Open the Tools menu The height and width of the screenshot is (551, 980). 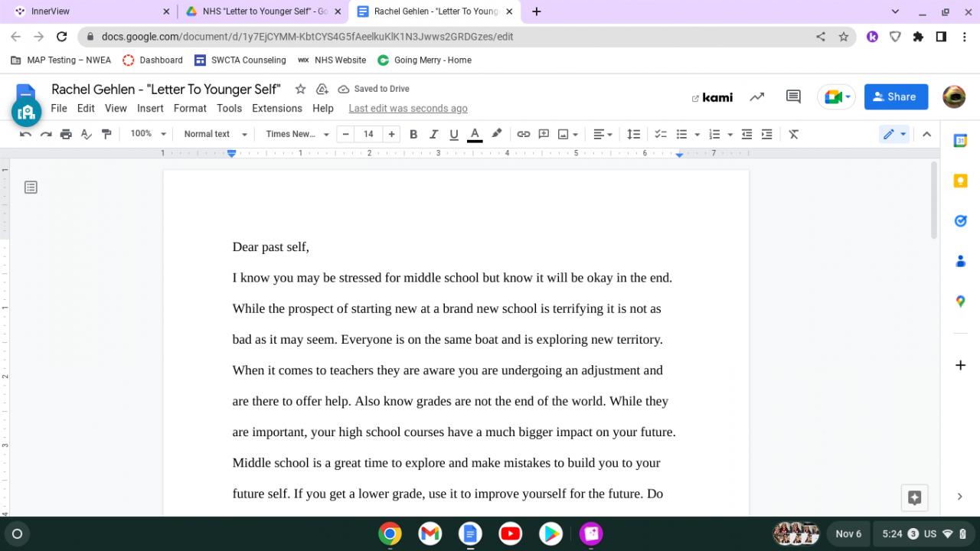coord(229,109)
